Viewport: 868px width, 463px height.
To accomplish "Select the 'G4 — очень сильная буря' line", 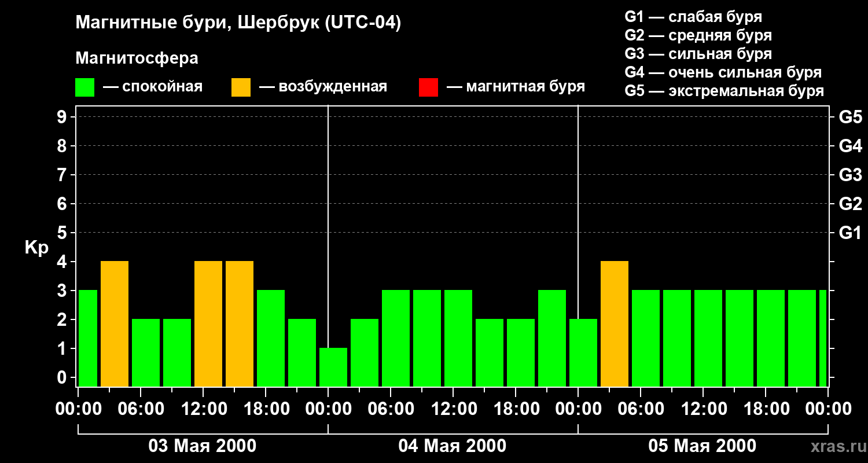I will tap(723, 72).
